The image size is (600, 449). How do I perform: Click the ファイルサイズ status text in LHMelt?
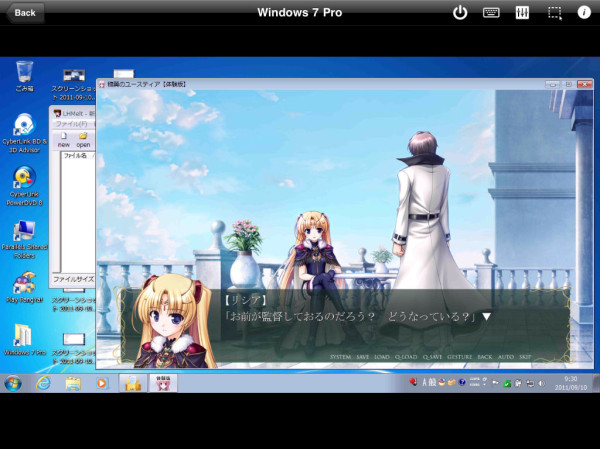coord(73,279)
